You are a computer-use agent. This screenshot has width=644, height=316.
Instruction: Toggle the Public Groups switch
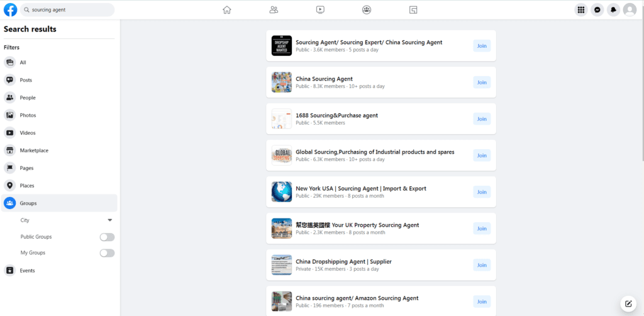108,237
